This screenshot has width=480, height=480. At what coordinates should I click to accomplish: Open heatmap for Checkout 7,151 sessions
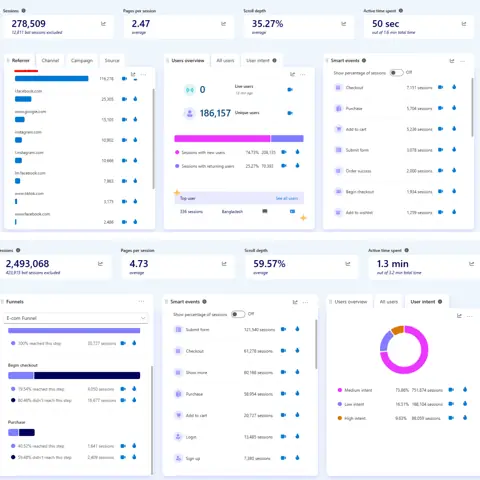tap(454, 87)
